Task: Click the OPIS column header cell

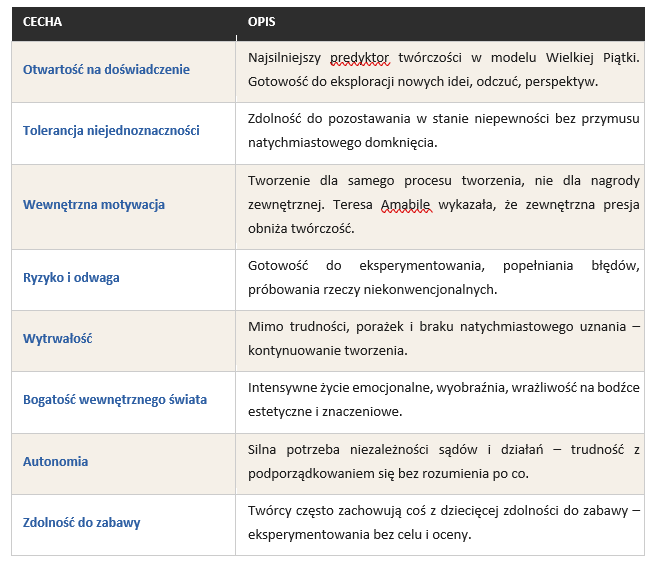Action: tap(263, 22)
